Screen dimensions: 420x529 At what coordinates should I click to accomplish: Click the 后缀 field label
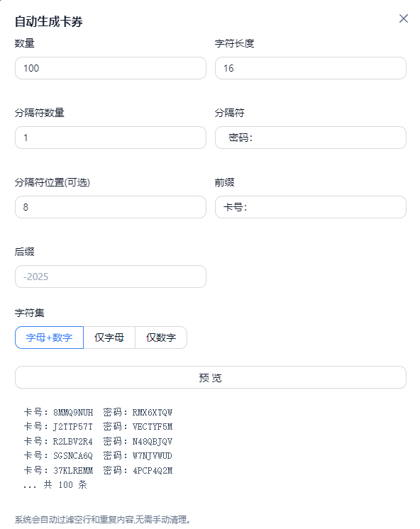pos(24,252)
